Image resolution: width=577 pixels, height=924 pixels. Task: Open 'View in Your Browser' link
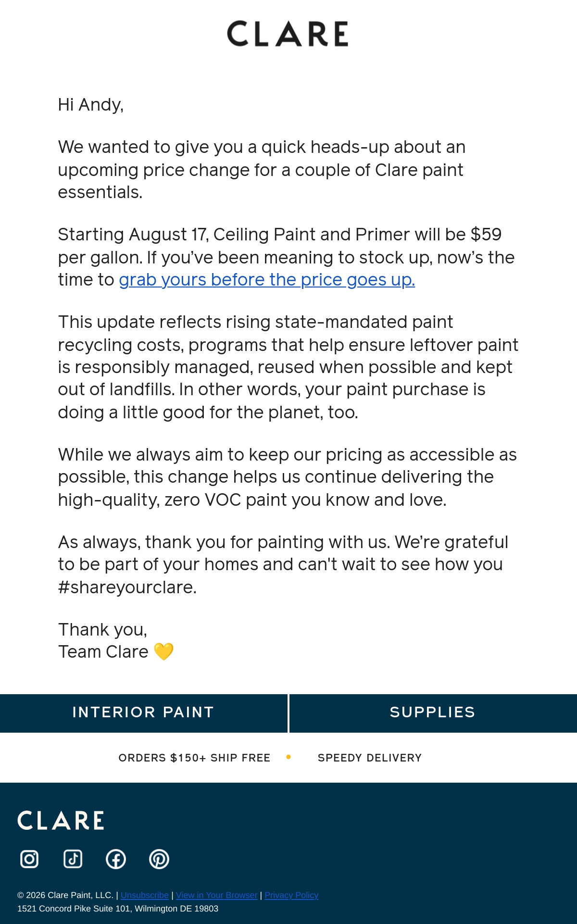[x=217, y=895]
